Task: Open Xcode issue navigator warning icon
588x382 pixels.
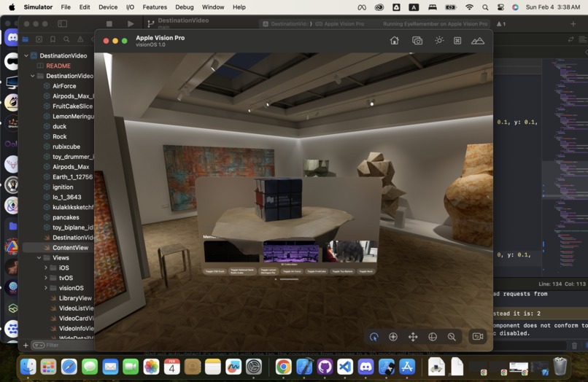Action: coord(80,39)
